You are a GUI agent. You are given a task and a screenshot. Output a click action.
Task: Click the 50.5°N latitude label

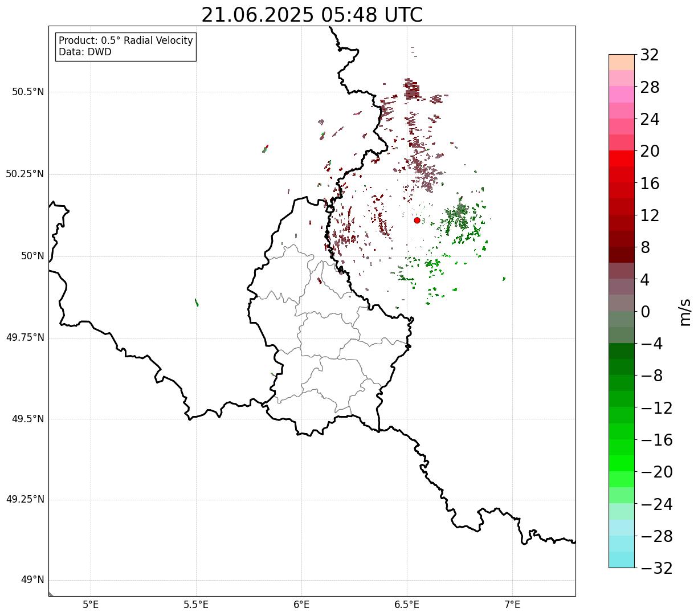[28, 92]
